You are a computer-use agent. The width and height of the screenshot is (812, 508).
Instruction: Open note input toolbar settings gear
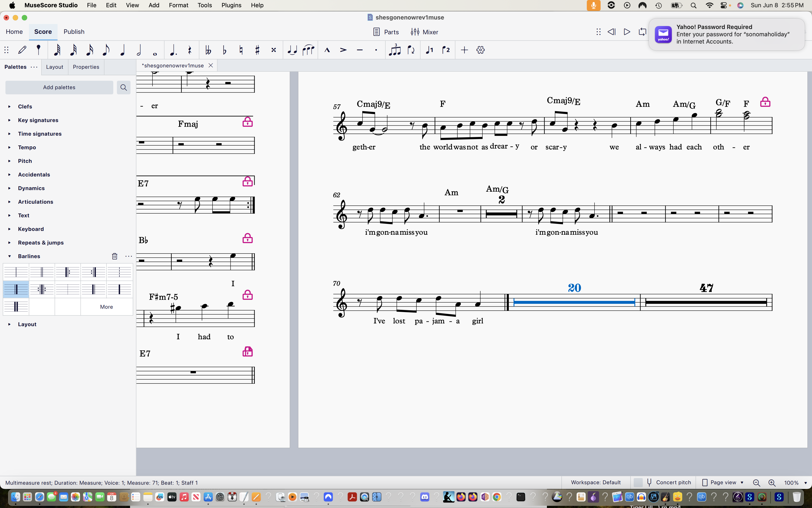pyautogui.click(x=481, y=50)
